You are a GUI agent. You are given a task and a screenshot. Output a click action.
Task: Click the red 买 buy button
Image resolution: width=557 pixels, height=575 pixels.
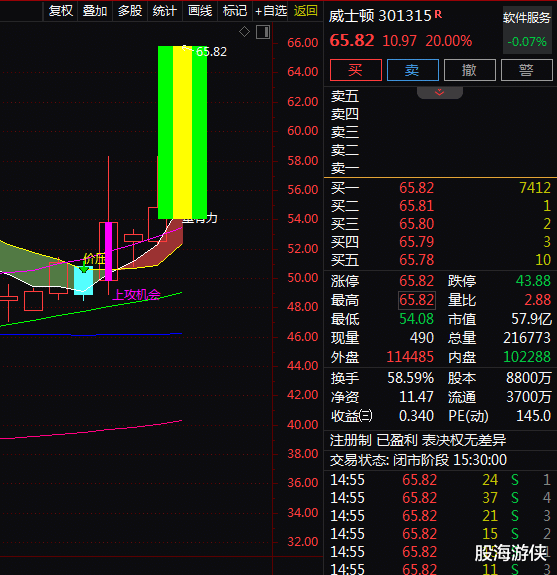356,70
